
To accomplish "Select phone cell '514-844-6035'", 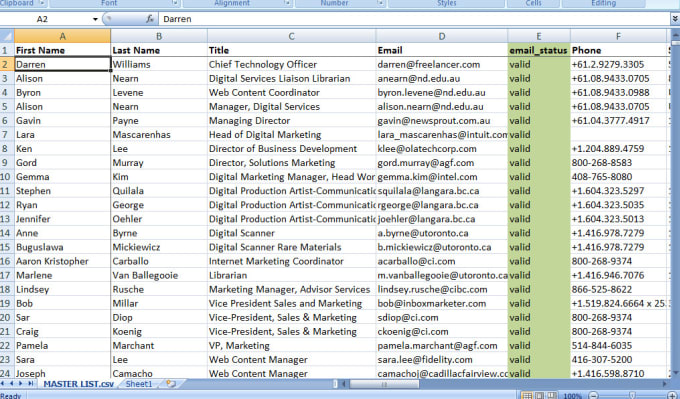I will 618,345.
